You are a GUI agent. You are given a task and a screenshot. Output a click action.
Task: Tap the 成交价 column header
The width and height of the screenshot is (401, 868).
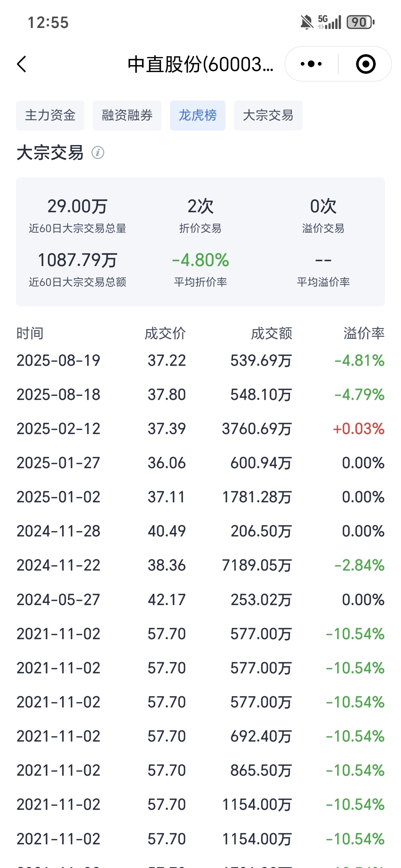[165, 333]
